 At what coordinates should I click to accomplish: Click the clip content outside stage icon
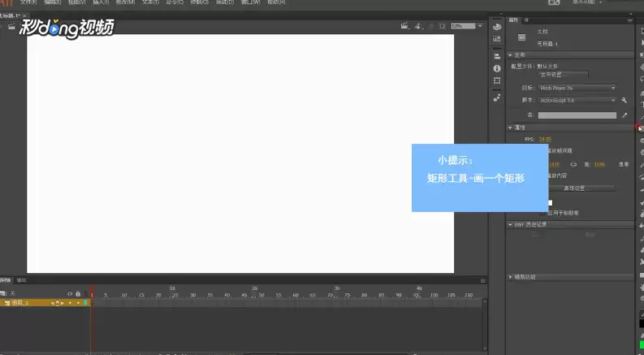pos(442,26)
